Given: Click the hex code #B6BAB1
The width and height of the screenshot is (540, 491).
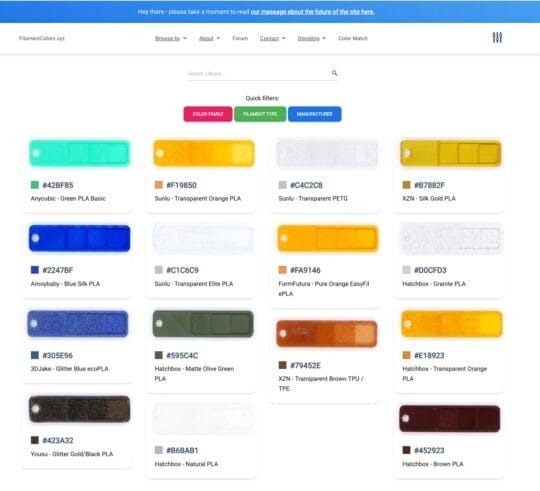Looking at the screenshot, I should pos(183,450).
